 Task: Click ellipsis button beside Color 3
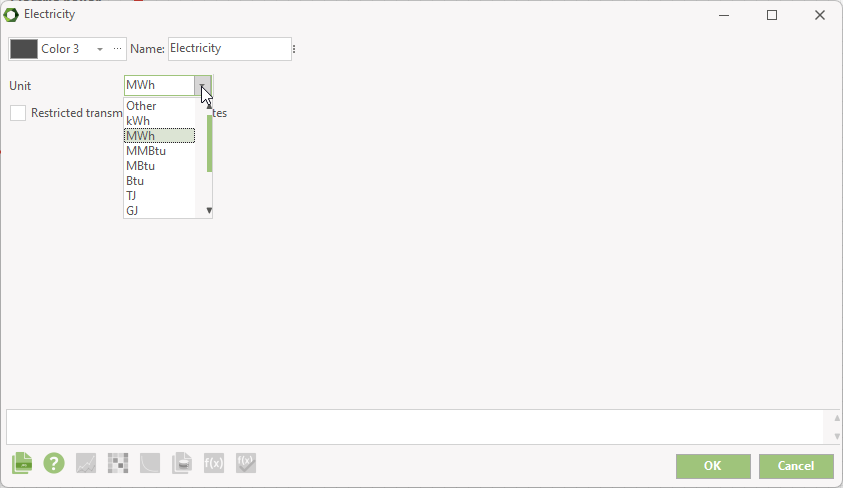pos(117,48)
